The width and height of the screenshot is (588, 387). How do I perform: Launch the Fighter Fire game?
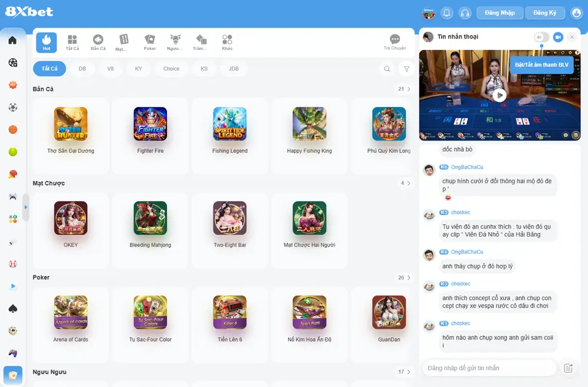(150, 124)
